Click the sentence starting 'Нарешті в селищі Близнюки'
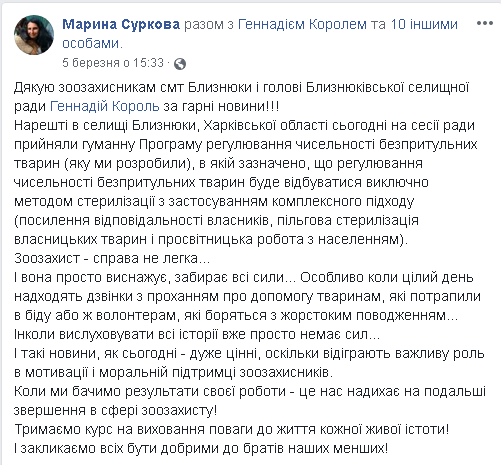 pyautogui.click(x=244, y=125)
